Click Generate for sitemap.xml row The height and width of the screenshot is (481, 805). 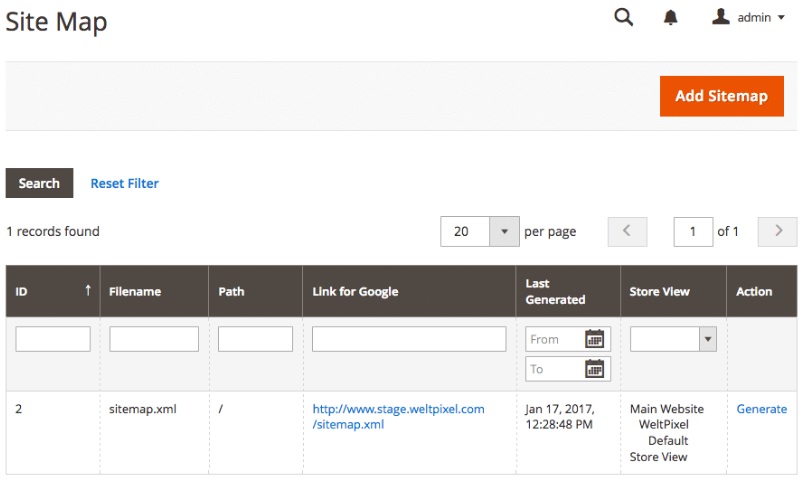point(761,409)
